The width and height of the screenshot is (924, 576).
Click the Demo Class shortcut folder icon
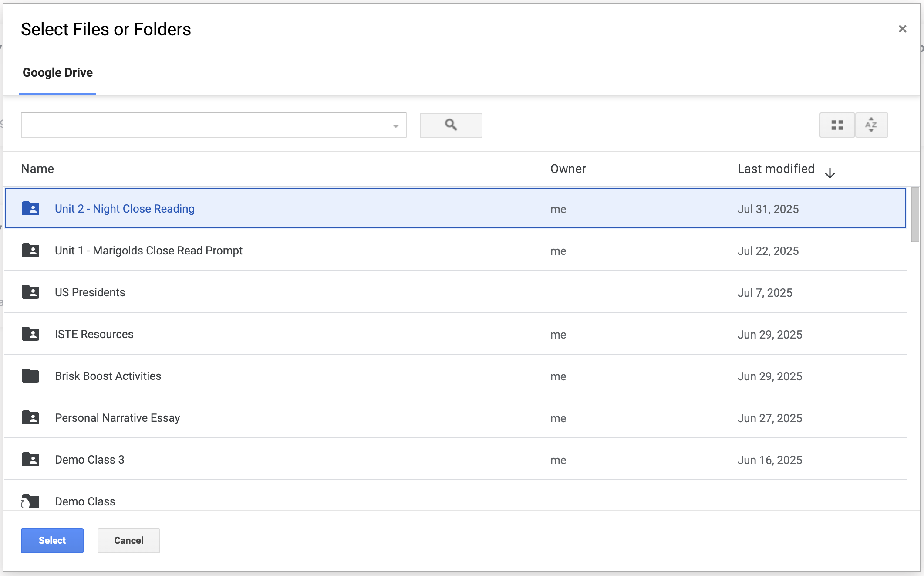coord(30,501)
